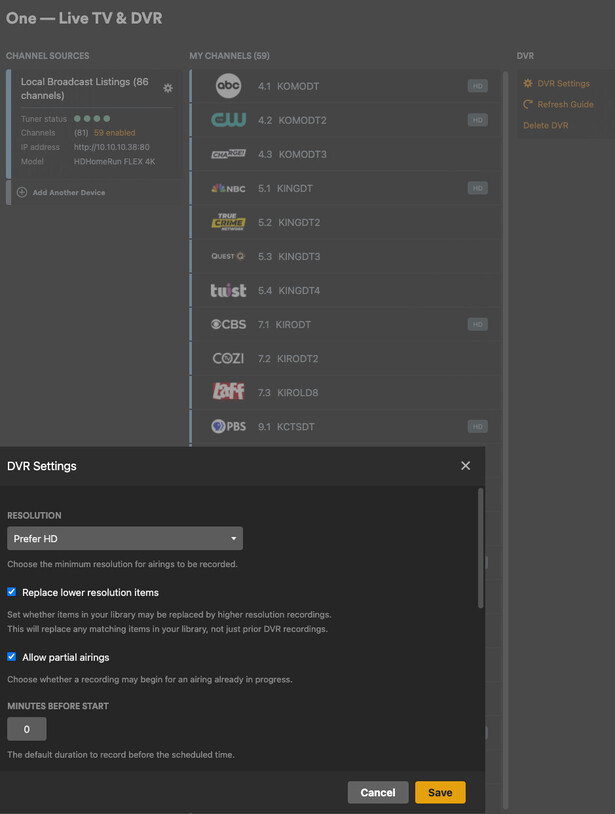Close the DVR Settings dialog

pos(466,466)
